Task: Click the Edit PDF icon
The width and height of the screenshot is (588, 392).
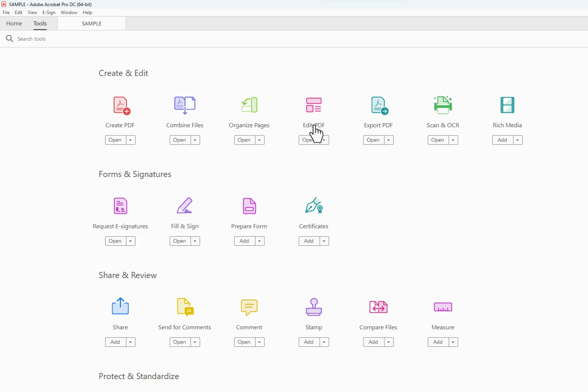Action: [x=314, y=105]
